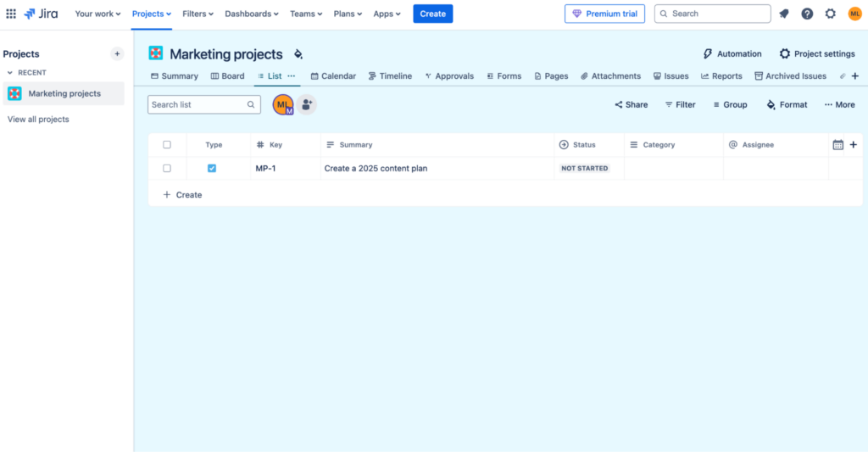Select Marketing projects in sidebar
This screenshot has width=868, height=452.
click(64, 93)
